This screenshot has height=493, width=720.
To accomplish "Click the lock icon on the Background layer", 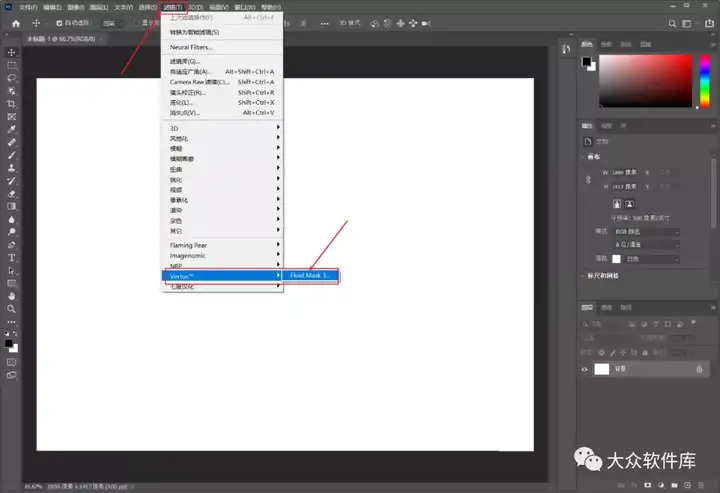I will [699, 369].
